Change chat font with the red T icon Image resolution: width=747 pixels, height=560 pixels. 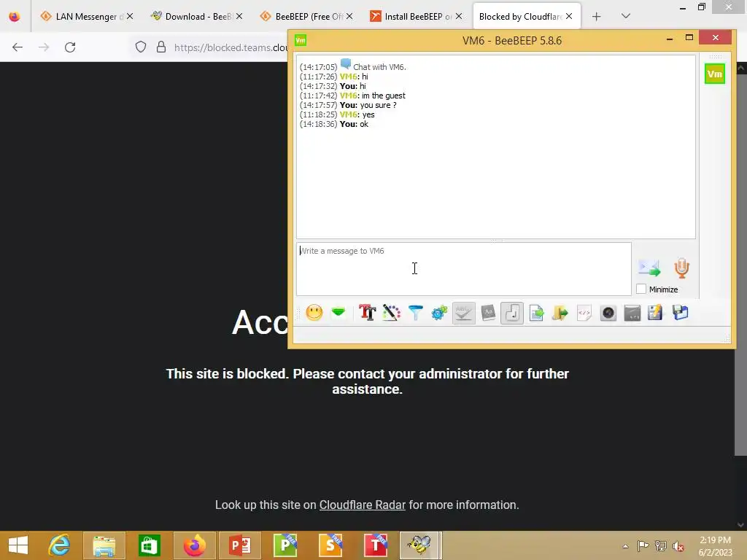coord(368,313)
